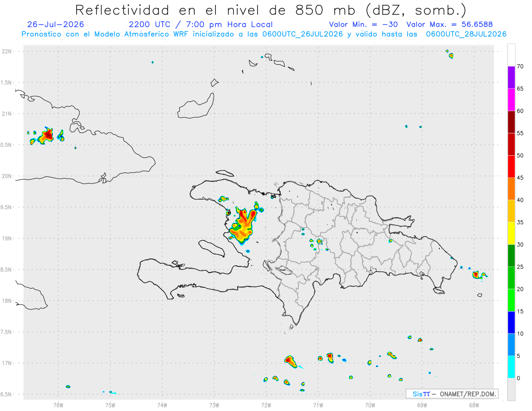Image resolution: width=532 pixels, height=411 pixels.
Task: Click the '19N' latitude label
Action: pyautogui.click(x=7, y=238)
